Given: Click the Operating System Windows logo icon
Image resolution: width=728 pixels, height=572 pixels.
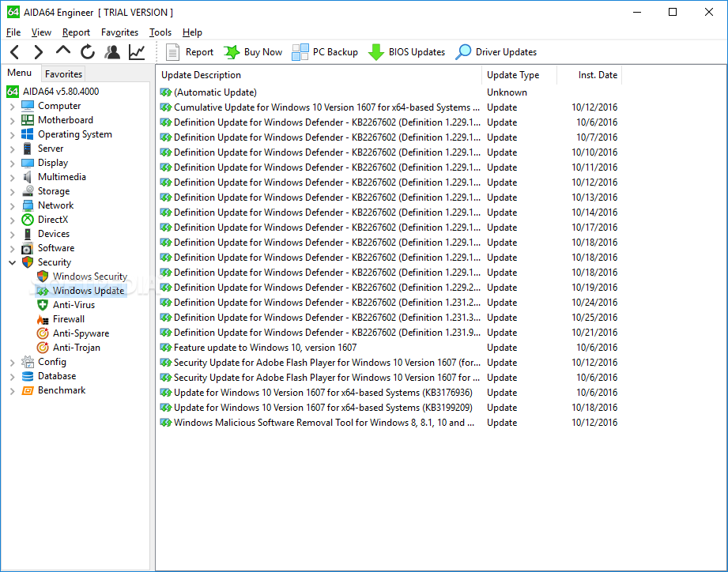Looking at the screenshot, I should (x=28, y=134).
